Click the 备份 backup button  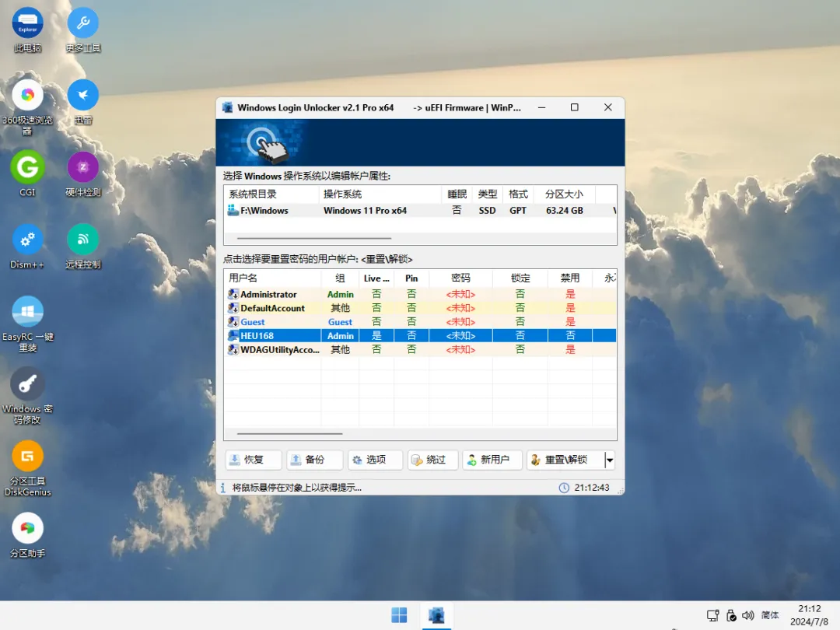click(x=314, y=460)
